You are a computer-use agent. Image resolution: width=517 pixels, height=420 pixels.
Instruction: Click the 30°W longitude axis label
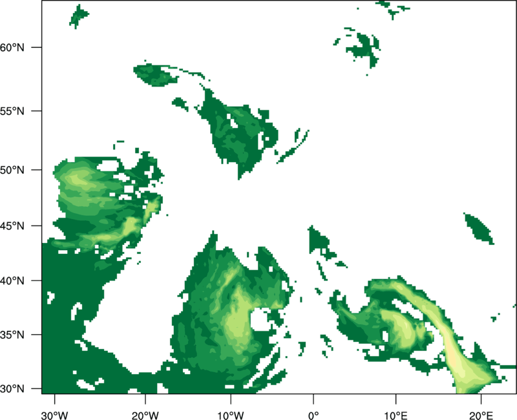54,415
